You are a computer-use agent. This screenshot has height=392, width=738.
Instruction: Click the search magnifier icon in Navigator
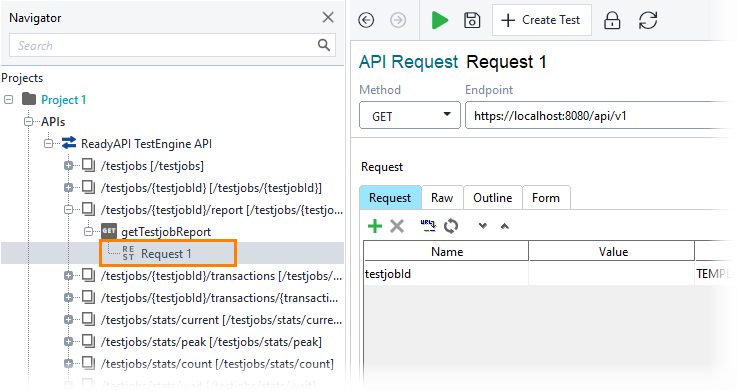tap(323, 45)
